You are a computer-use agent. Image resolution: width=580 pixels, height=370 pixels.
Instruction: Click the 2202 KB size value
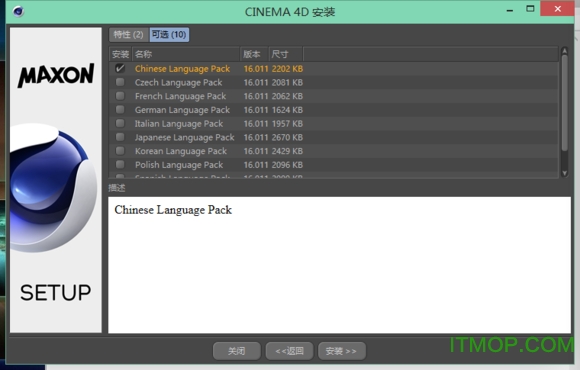point(287,69)
